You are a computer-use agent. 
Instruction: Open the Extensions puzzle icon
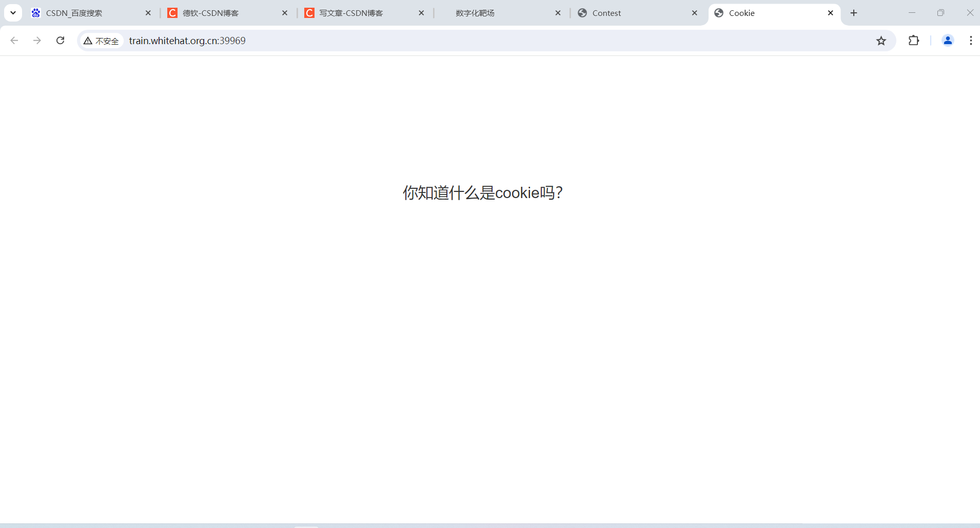(914, 41)
